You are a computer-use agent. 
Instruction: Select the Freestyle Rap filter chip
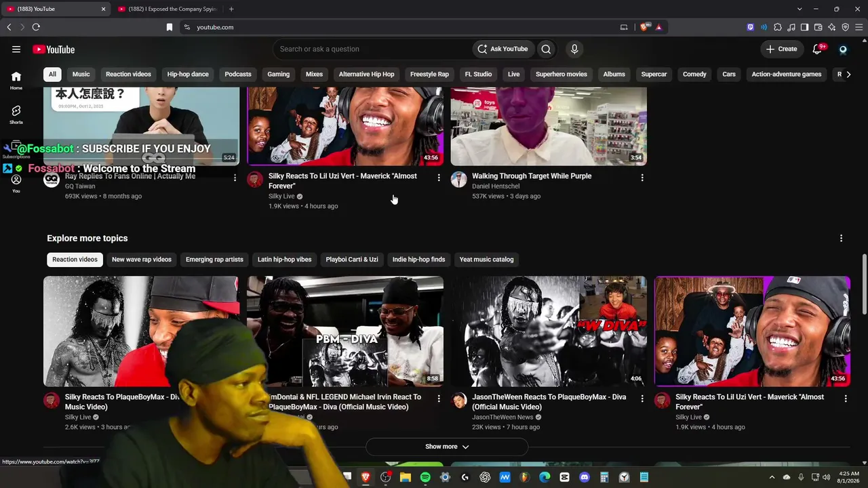[x=429, y=74]
